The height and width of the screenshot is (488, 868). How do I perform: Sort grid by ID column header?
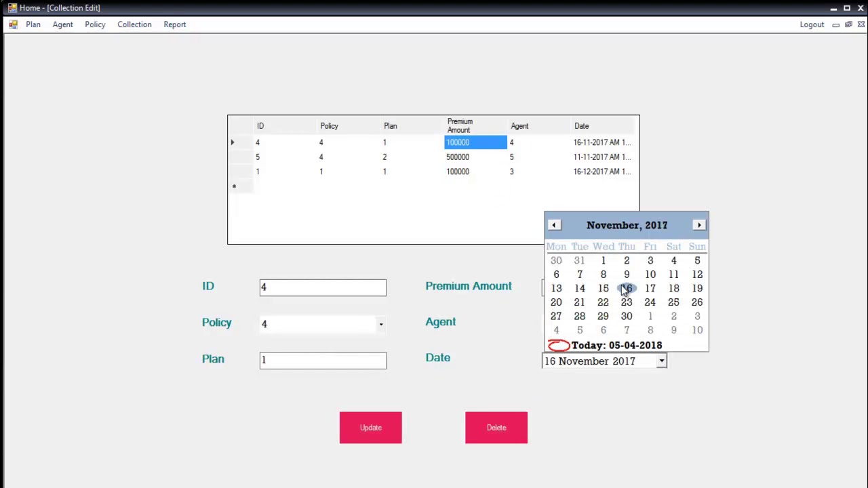[x=285, y=126]
